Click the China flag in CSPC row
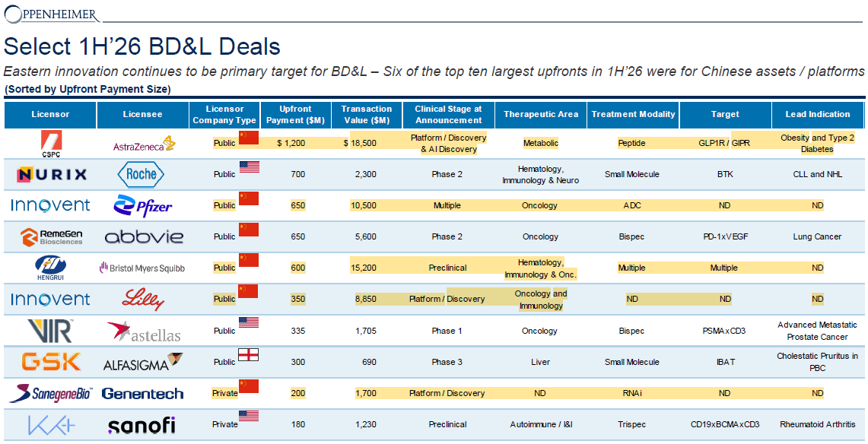868x444 pixels. tap(249, 137)
